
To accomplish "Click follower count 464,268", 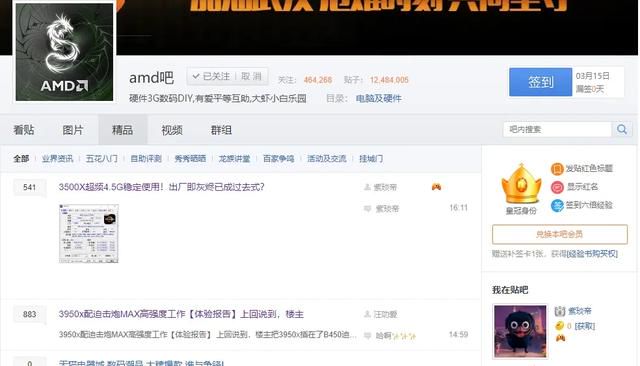I will click(x=318, y=80).
